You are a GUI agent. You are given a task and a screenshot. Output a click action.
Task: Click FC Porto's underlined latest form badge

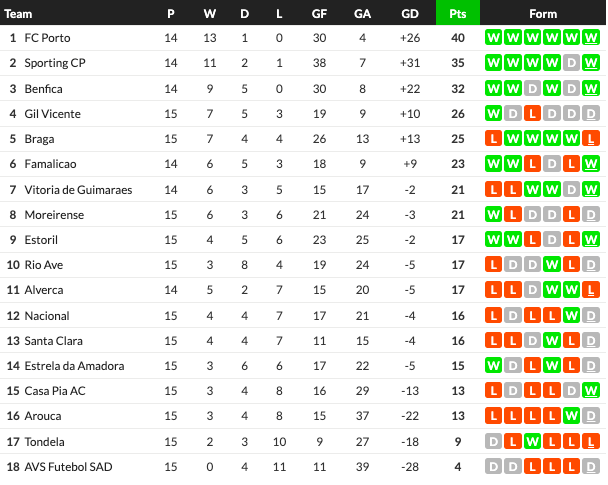tap(591, 38)
